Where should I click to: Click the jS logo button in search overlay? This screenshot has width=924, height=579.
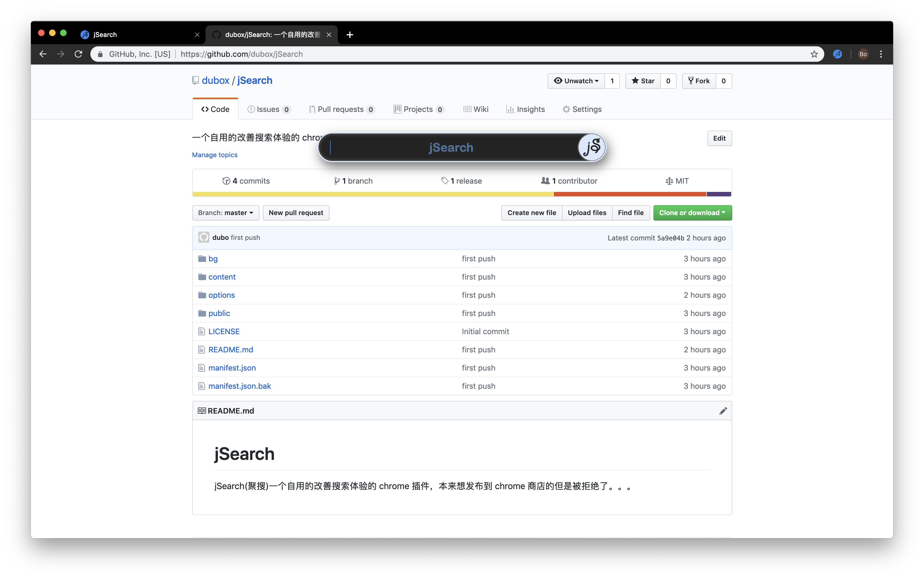click(591, 148)
